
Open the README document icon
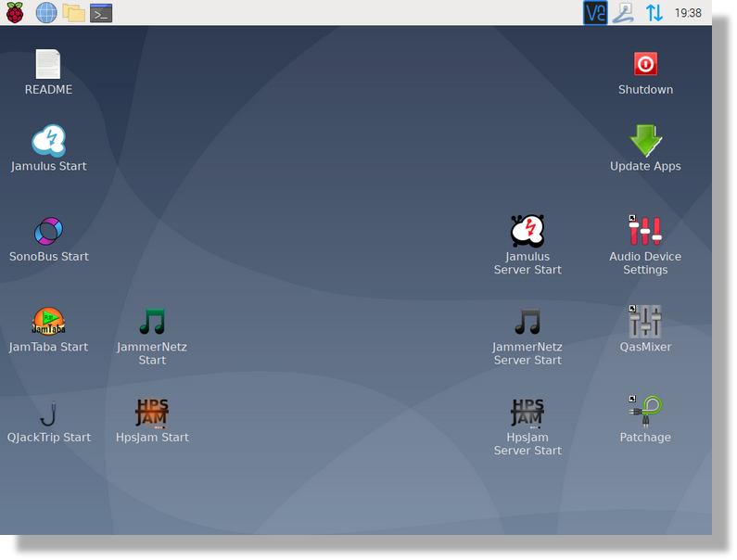(48, 64)
